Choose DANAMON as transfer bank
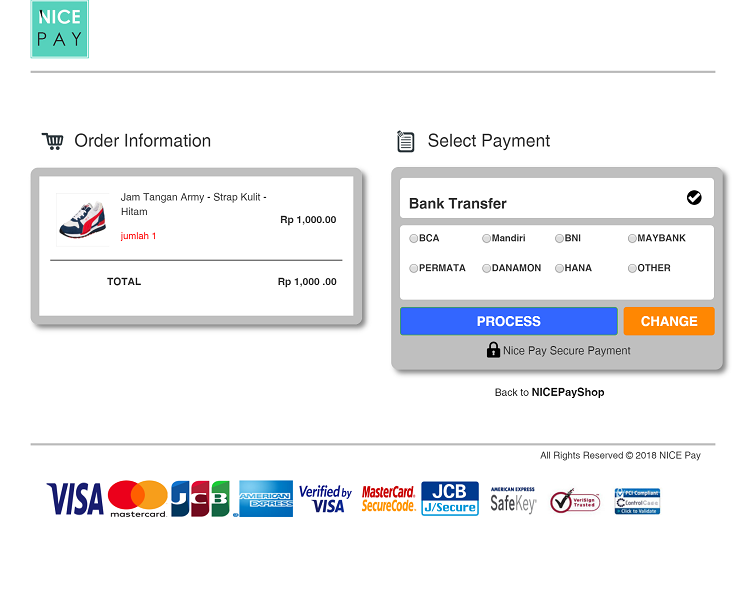 pyautogui.click(x=486, y=268)
